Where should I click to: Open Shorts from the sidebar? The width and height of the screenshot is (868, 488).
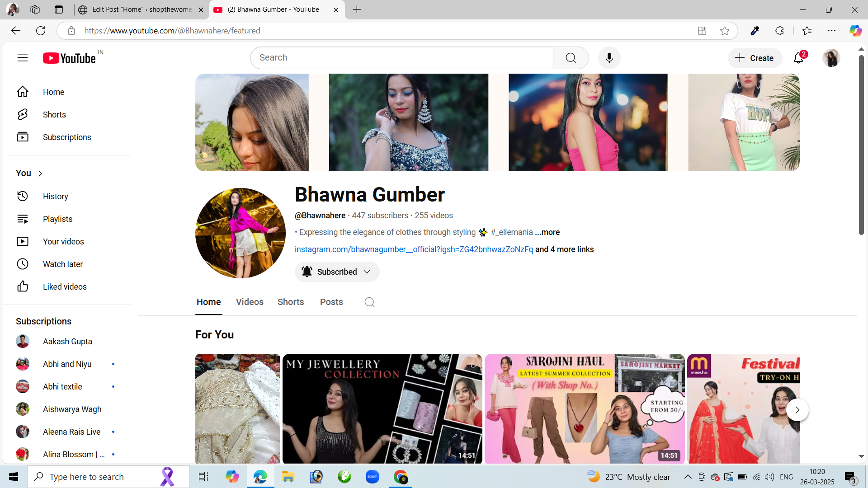tap(54, 115)
